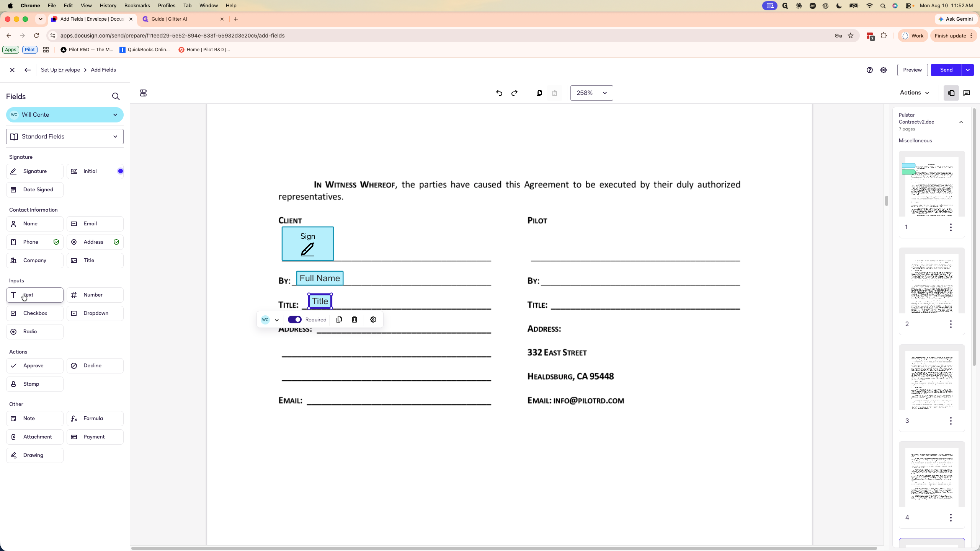Open the 258% zoom dropdown
980x551 pixels.
[x=591, y=93]
